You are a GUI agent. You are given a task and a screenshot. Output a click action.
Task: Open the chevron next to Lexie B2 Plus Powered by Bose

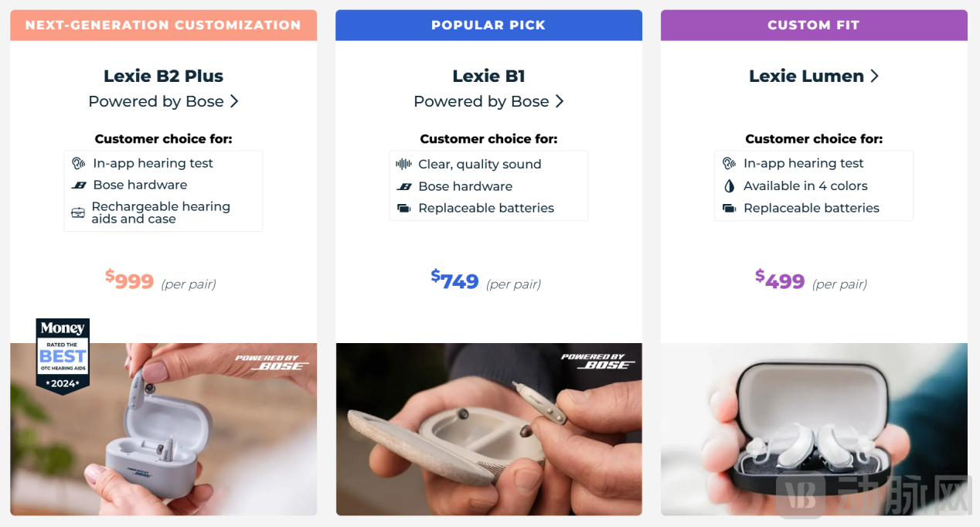[x=234, y=101]
